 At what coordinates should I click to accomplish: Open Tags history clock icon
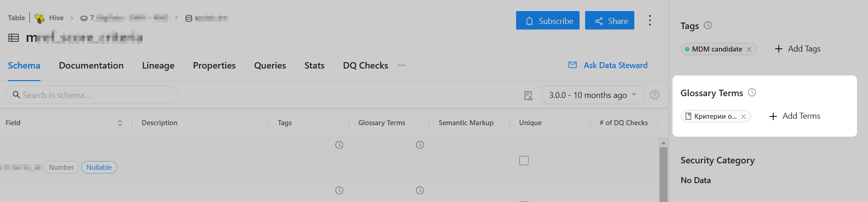708,25
